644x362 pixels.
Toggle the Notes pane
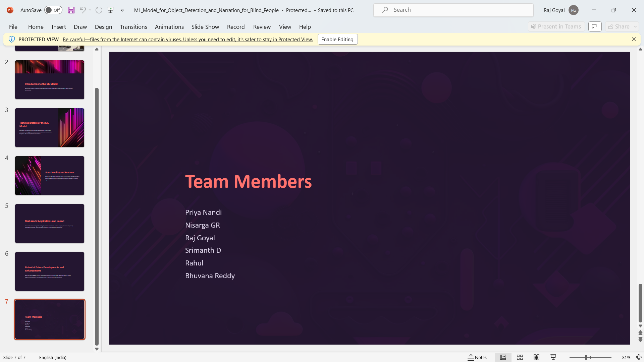pos(477,357)
